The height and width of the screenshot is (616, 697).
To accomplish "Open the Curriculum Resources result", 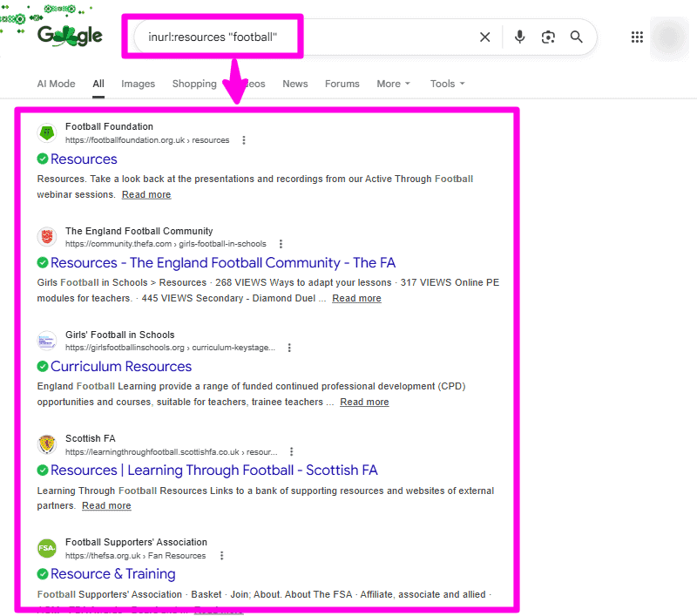I will pos(121,366).
